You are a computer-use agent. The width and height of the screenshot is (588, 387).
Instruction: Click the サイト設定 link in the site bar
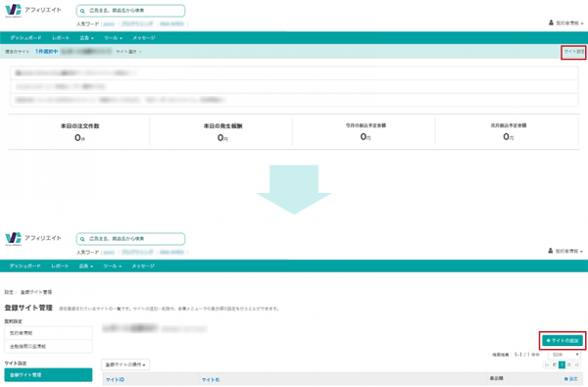(573, 52)
